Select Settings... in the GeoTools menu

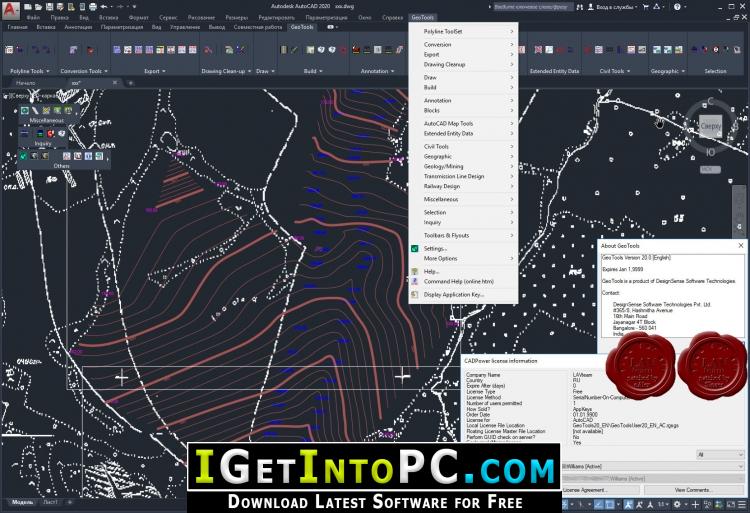point(435,248)
